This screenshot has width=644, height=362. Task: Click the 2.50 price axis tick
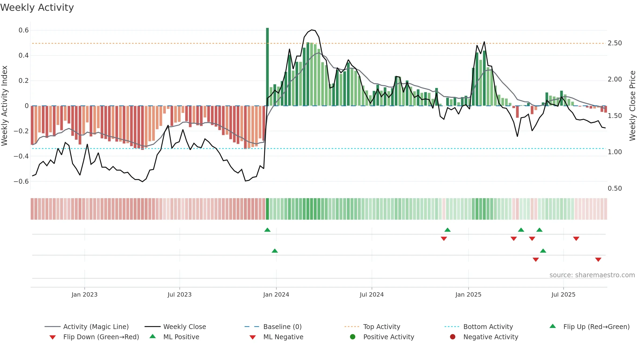(x=615, y=43)
